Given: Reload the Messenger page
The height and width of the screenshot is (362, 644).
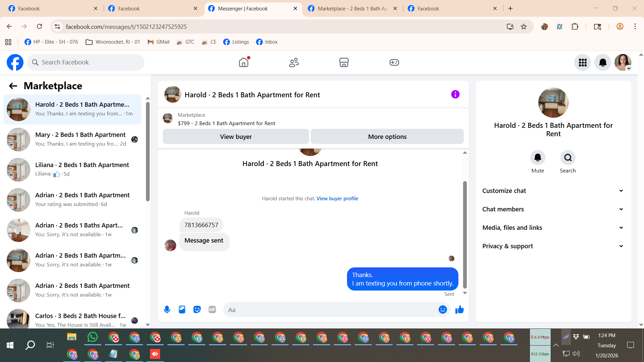Looking at the screenshot, I should [39, 27].
